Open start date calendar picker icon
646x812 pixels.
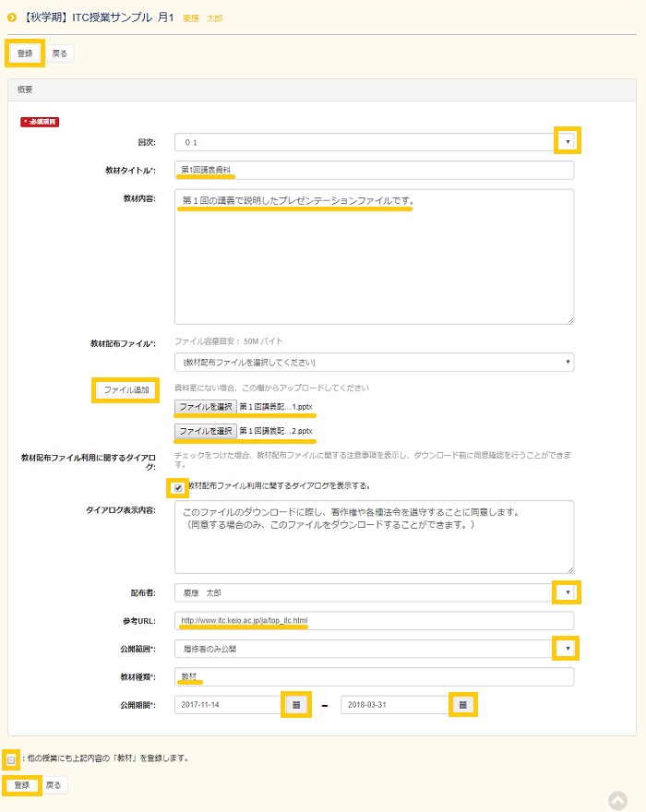click(295, 704)
